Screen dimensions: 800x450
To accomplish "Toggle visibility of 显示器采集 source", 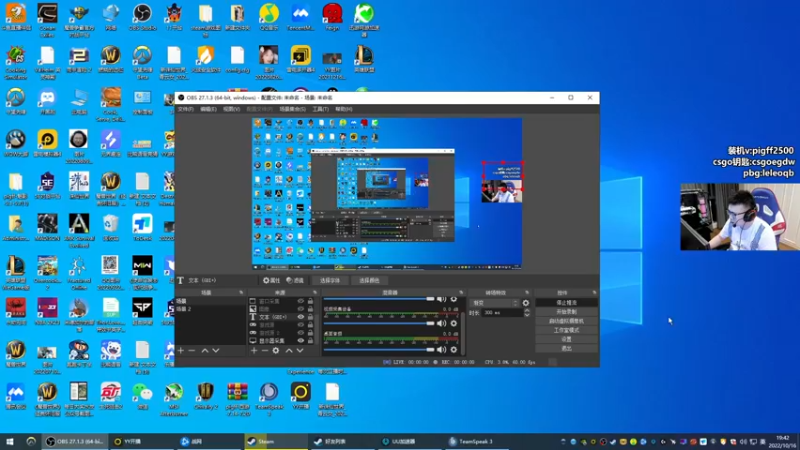I will coord(300,340).
